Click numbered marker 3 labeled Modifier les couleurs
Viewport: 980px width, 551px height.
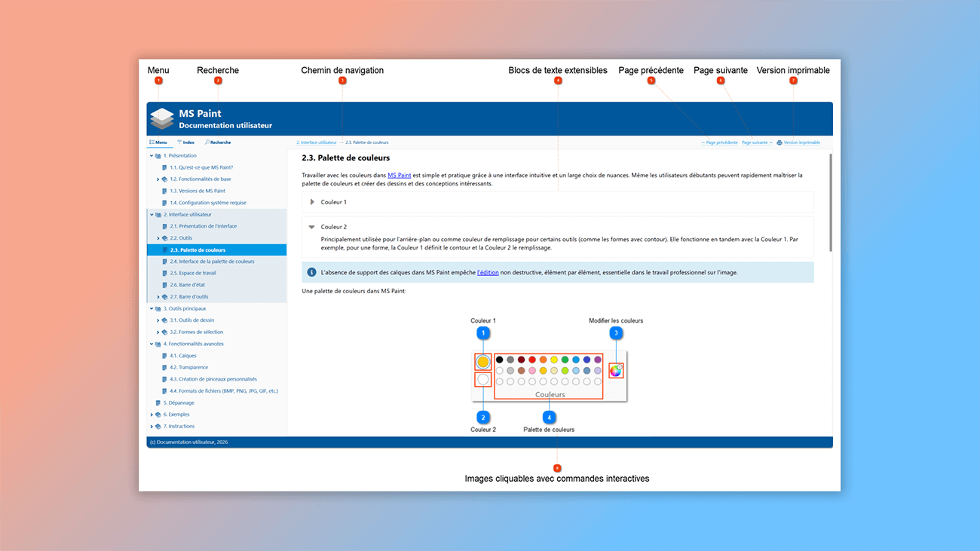(x=616, y=332)
